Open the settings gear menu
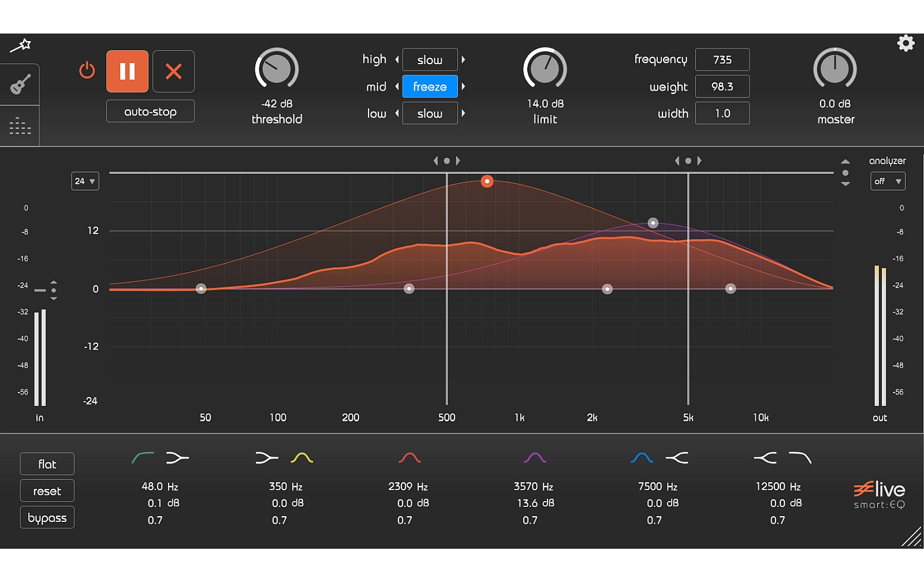The width and height of the screenshot is (924, 582). coord(906,43)
